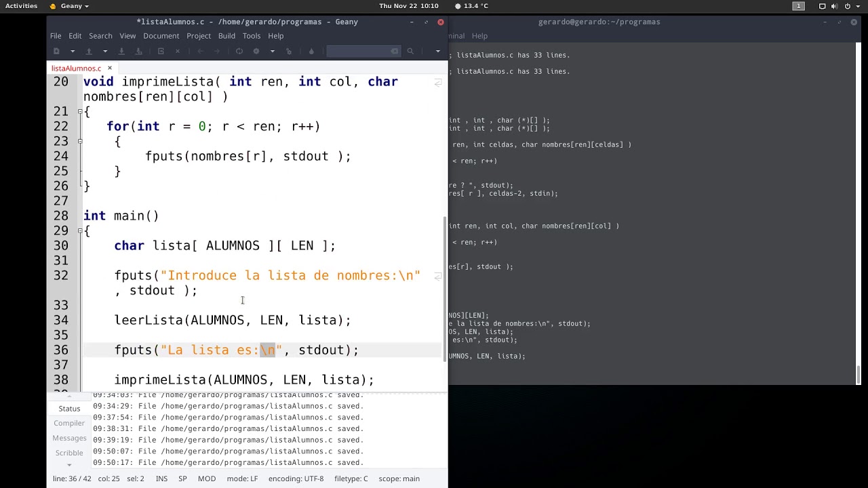Collapse the imprimeLista function fold marker at line 21
The image size is (868, 488).
pos(80,111)
